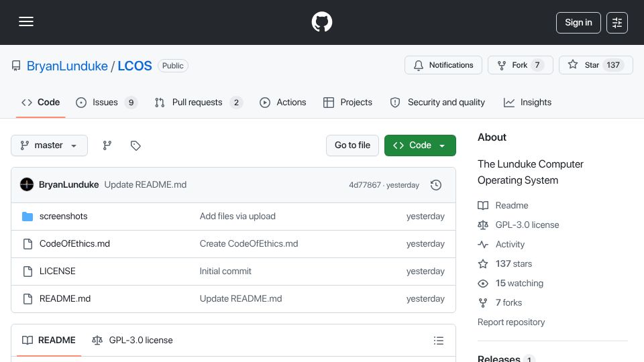The width and height of the screenshot is (644, 362).
Task: Open appearance settings sliders icon
Action: click(x=617, y=23)
